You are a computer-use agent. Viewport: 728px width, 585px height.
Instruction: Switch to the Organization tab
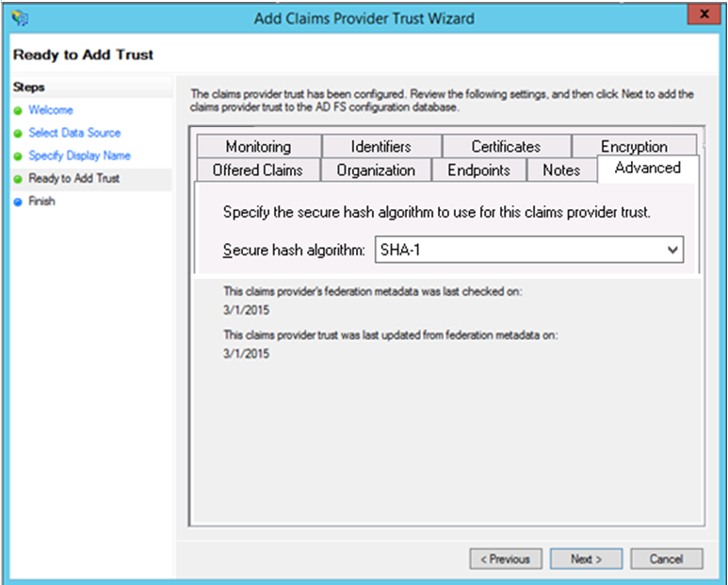click(x=376, y=171)
